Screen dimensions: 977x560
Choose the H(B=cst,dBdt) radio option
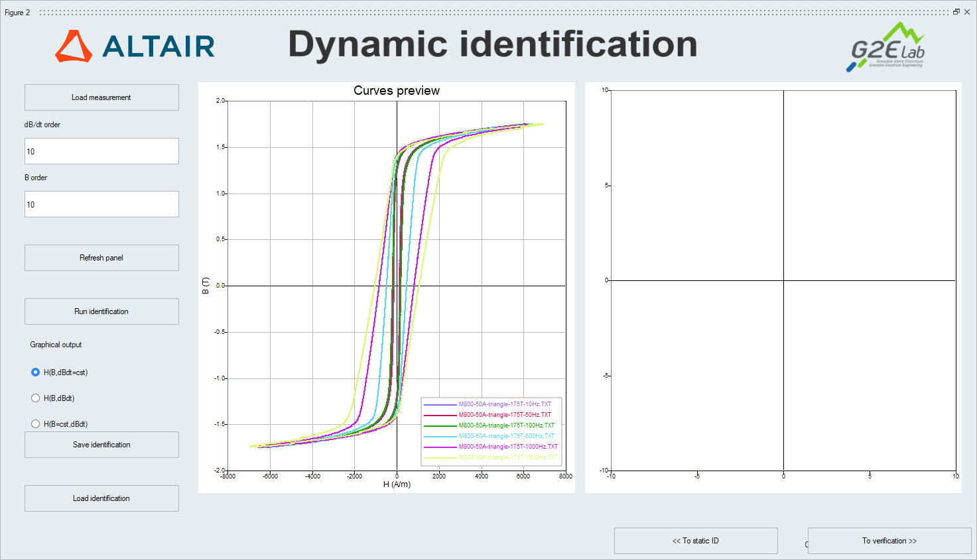(36, 424)
